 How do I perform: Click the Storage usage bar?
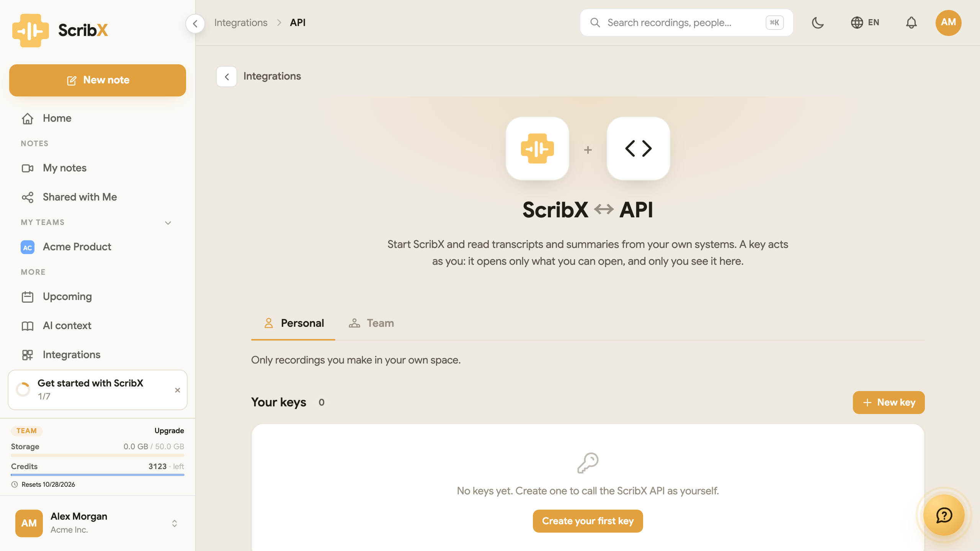[x=98, y=455]
